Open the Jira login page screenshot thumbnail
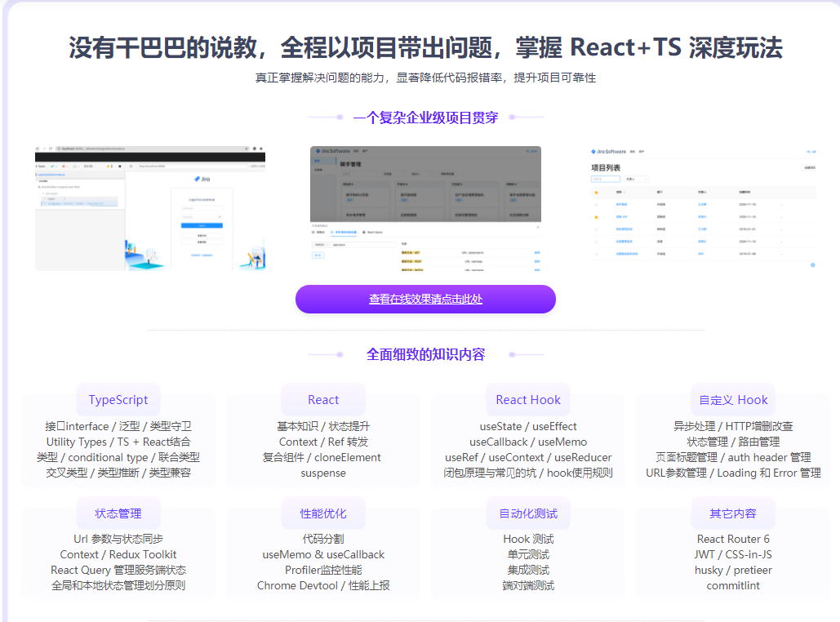This screenshot has height=622, width=840. 149,209
